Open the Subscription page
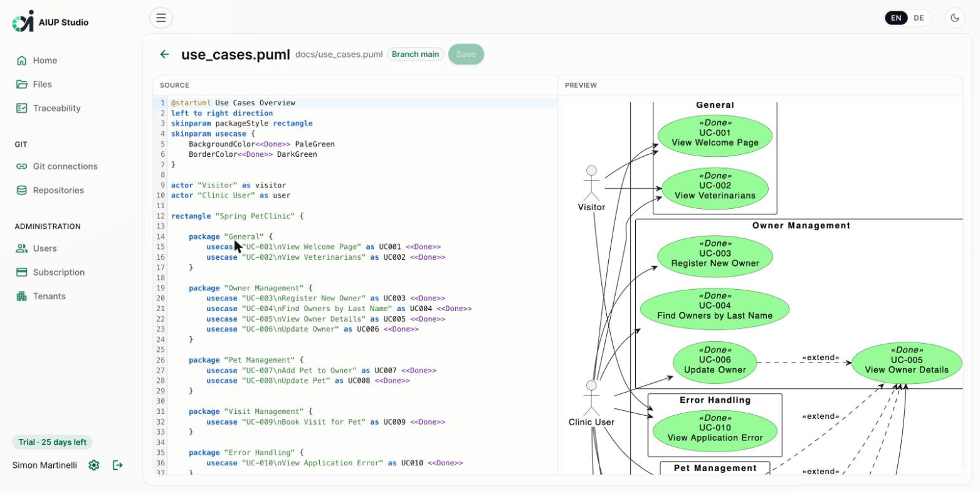Screen dimensions: 980x493 pos(59,272)
